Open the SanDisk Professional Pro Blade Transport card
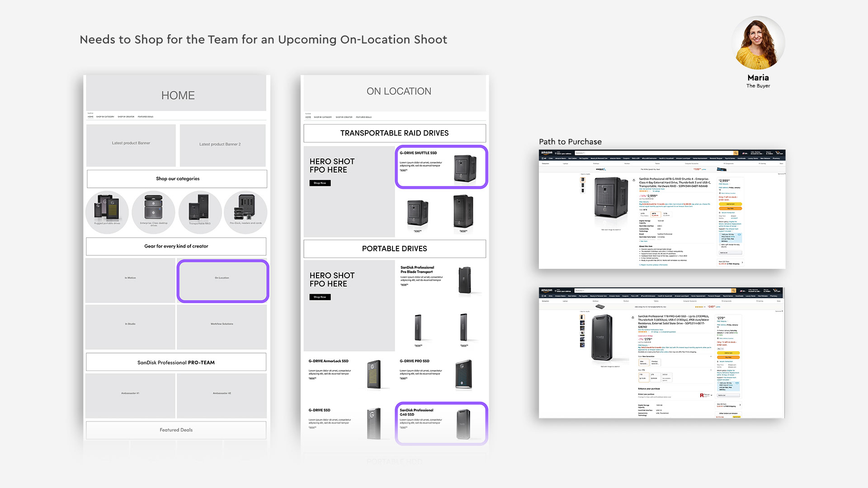 [441, 280]
